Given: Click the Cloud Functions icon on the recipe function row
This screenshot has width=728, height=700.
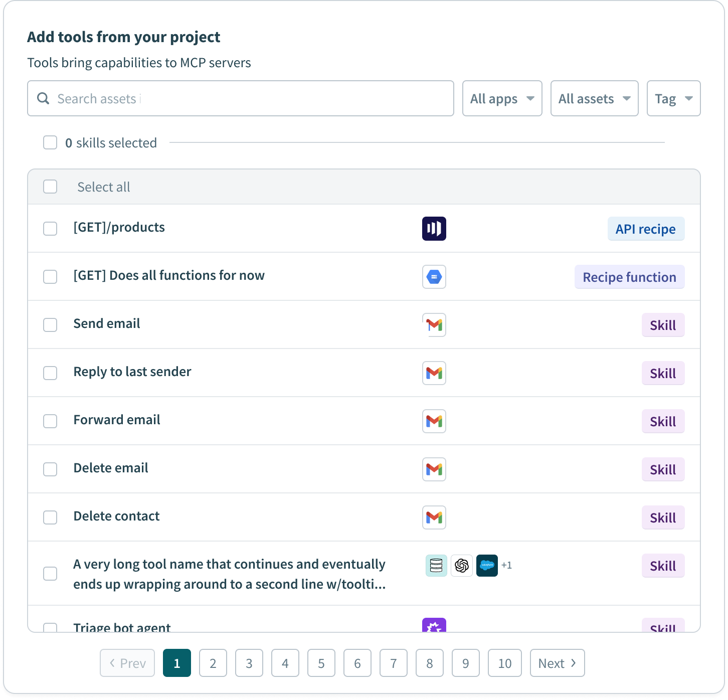Looking at the screenshot, I should coord(434,277).
